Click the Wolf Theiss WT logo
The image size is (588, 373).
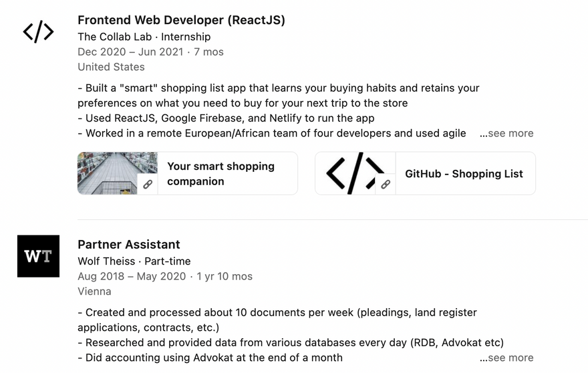click(x=38, y=256)
